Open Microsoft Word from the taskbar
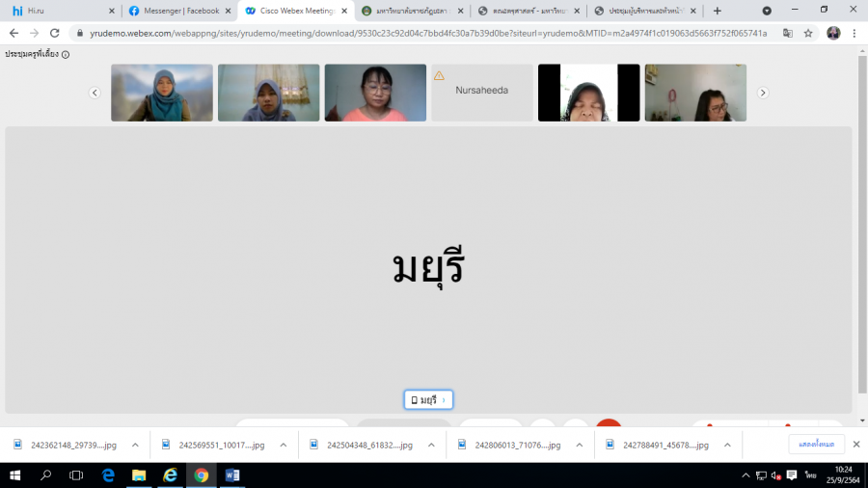Image resolution: width=868 pixels, height=488 pixels. click(231, 475)
